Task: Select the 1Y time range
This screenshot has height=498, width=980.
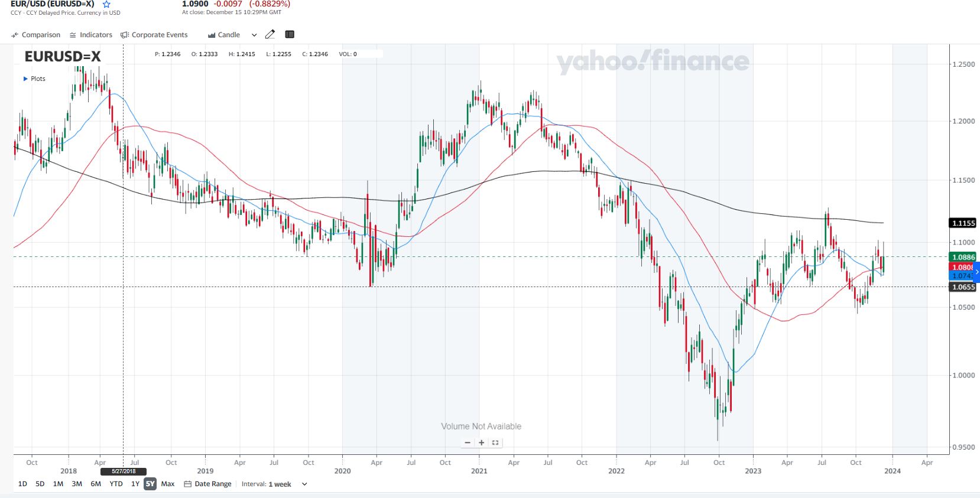Action: point(135,484)
